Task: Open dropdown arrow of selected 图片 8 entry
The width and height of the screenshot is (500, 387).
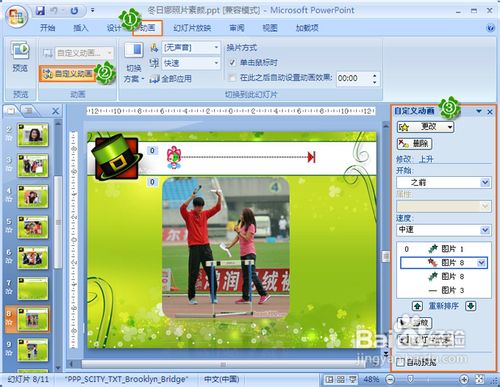Action: point(481,263)
